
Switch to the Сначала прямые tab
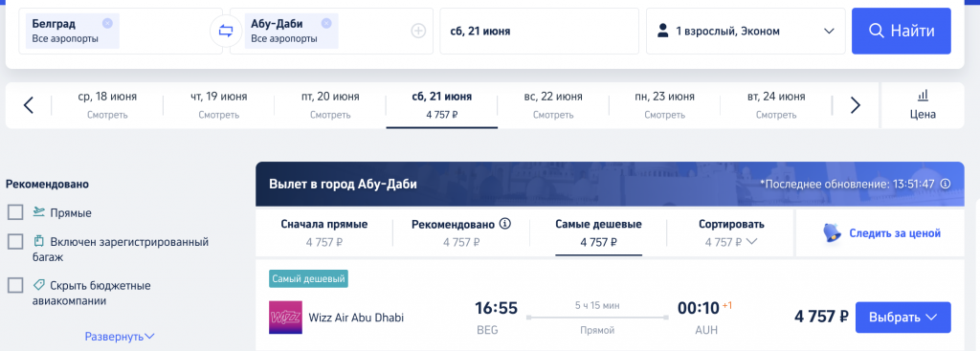coord(324,233)
